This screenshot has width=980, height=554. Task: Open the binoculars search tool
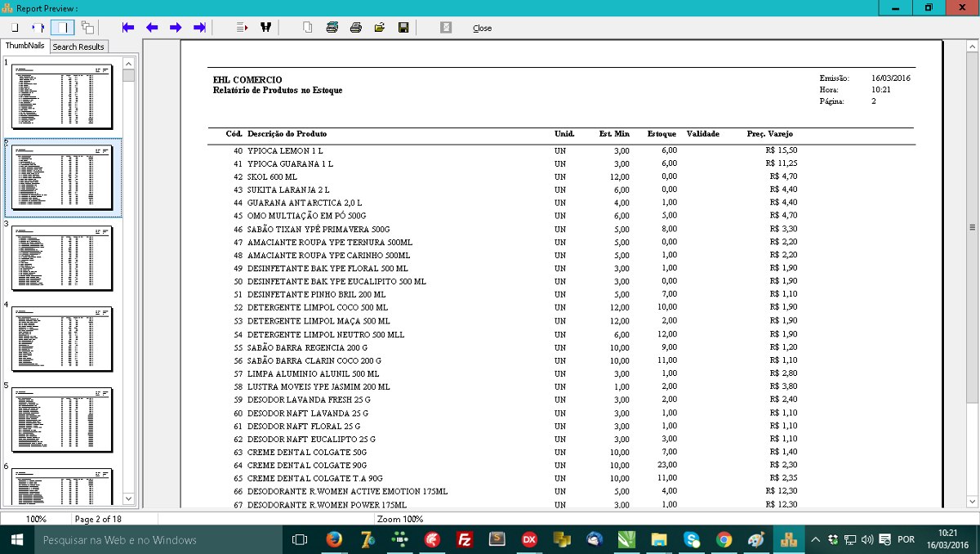[x=265, y=28]
